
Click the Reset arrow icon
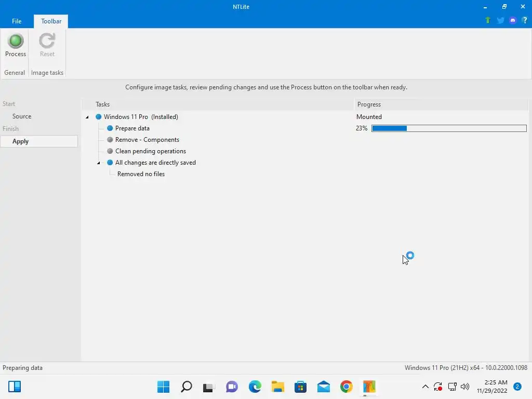pos(47,41)
